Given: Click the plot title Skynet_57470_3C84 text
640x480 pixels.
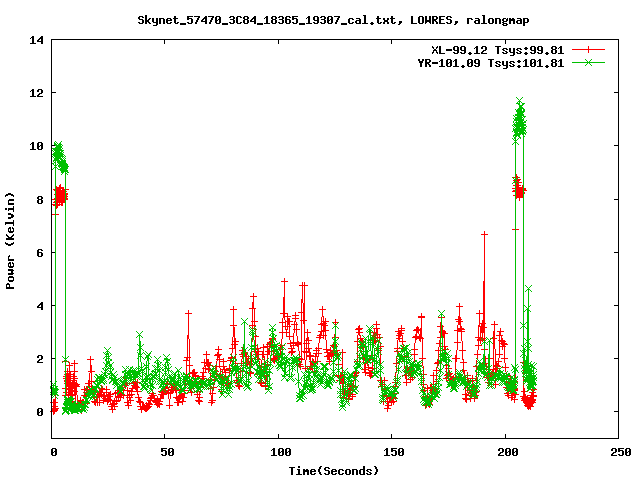Looking at the screenshot, I should tap(333, 20).
